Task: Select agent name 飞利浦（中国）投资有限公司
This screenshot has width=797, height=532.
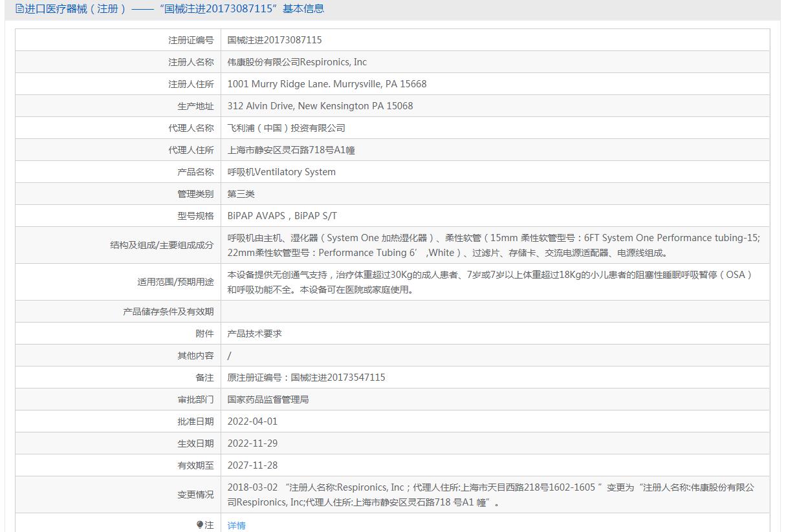Action: [287, 128]
